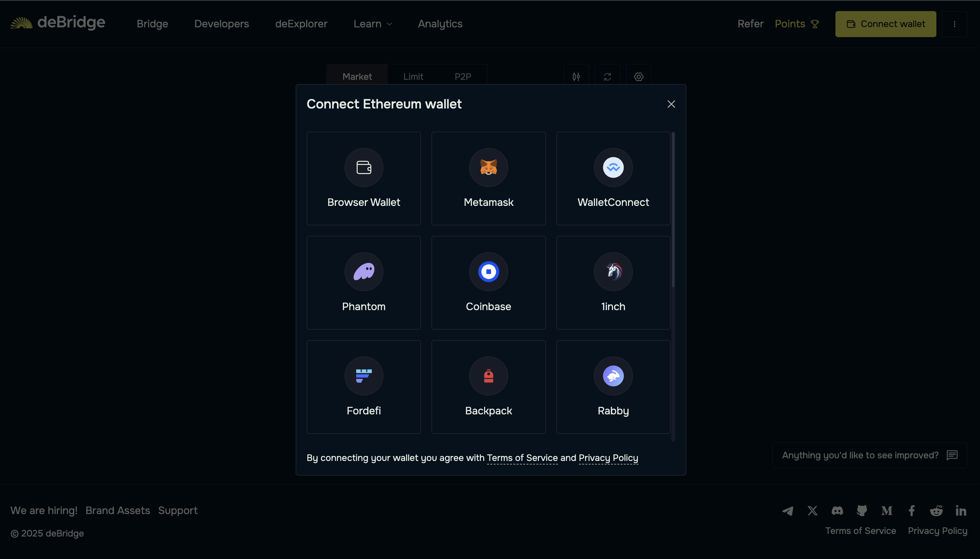
Task: Open the Learn dropdown menu
Action: click(372, 24)
